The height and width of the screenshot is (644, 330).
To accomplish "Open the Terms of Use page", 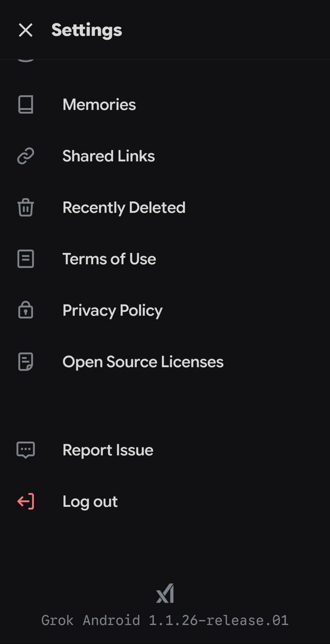I will point(109,259).
